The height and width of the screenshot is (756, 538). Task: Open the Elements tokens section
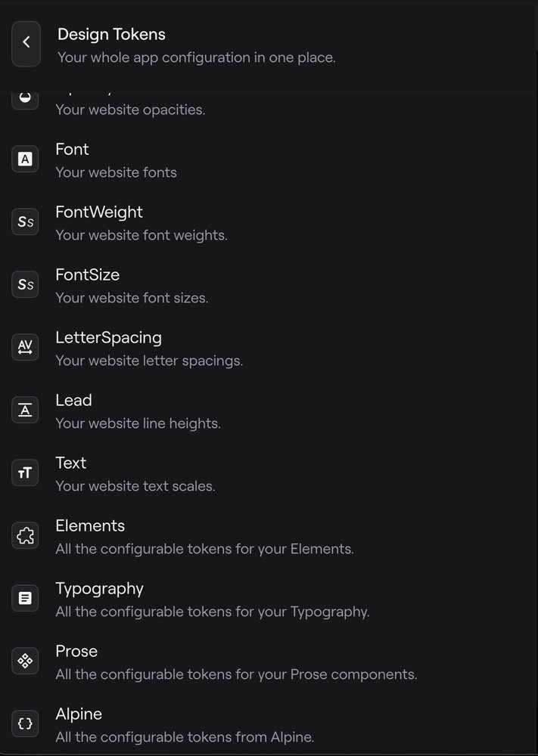tap(90, 526)
